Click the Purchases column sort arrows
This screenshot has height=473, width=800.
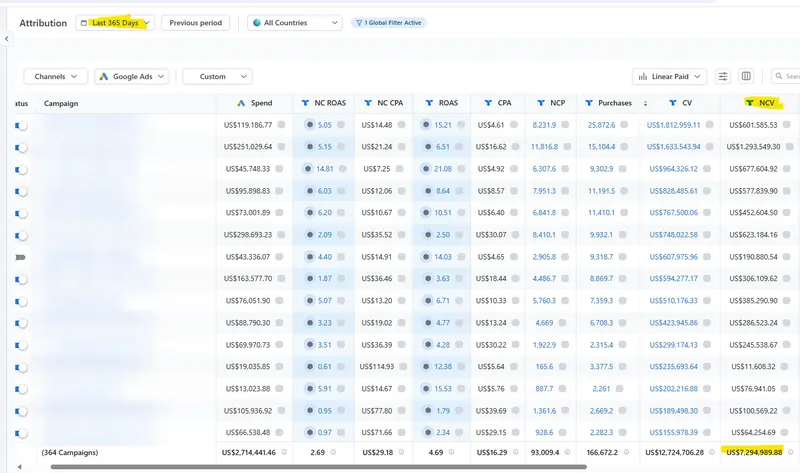click(645, 103)
